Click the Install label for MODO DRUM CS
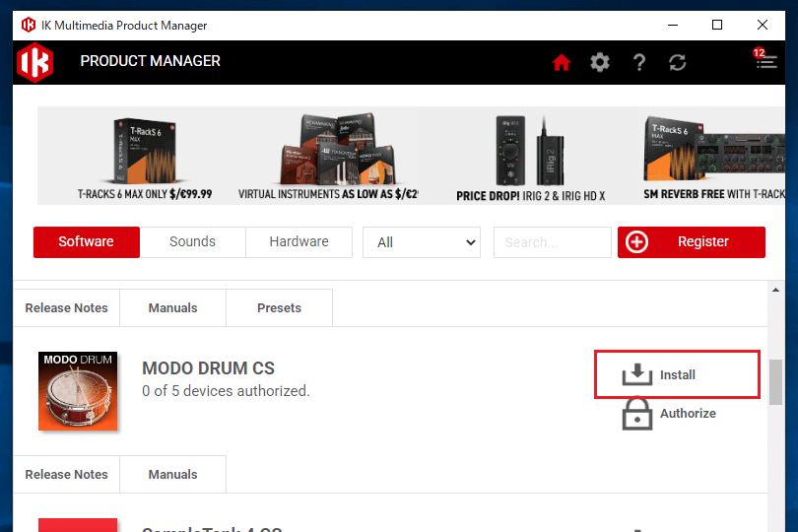 pyautogui.click(x=678, y=375)
